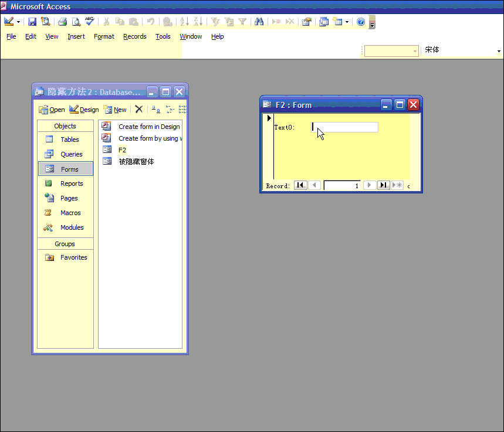Click the Filter By Selection icon
The width and height of the screenshot is (504, 432).
click(x=215, y=22)
